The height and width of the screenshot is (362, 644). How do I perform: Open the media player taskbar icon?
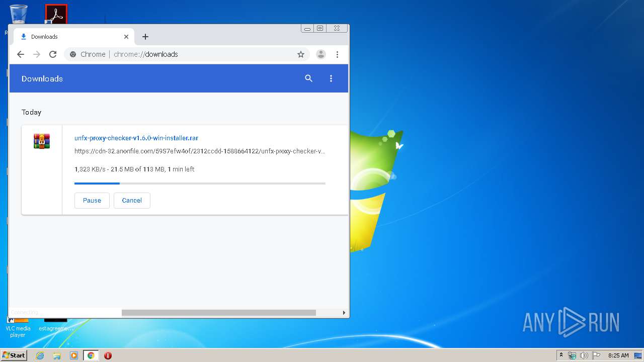click(x=74, y=355)
